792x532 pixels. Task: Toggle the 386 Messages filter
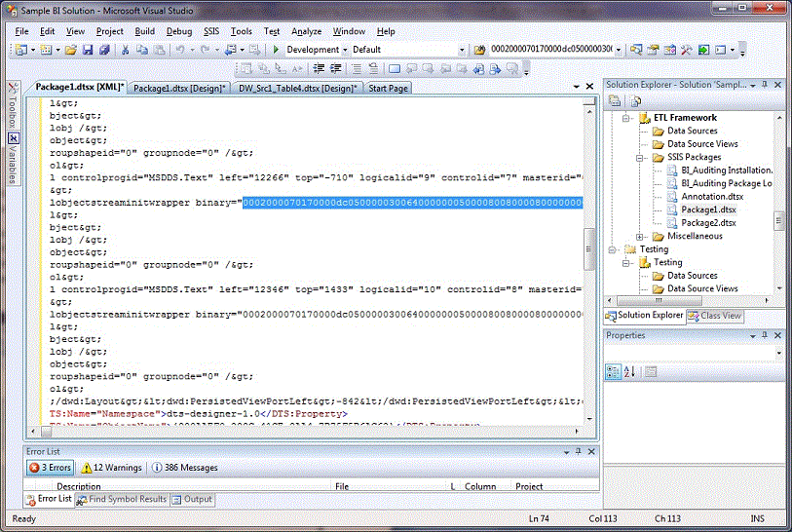[x=185, y=468]
